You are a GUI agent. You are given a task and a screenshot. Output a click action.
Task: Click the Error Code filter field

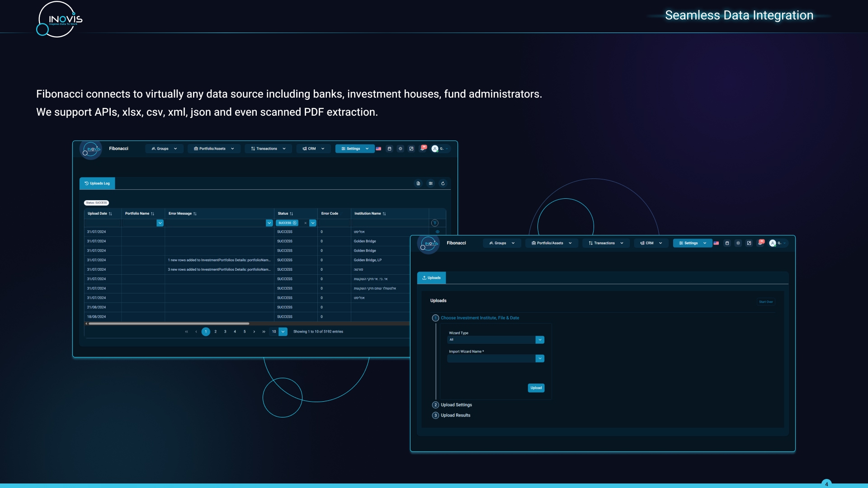tap(335, 223)
